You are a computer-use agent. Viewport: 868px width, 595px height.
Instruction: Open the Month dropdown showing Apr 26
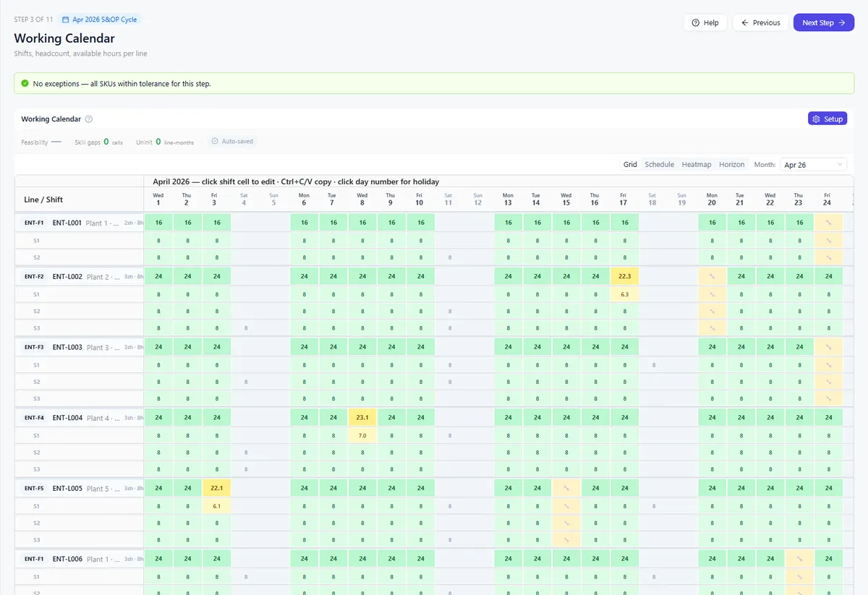pos(814,165)
